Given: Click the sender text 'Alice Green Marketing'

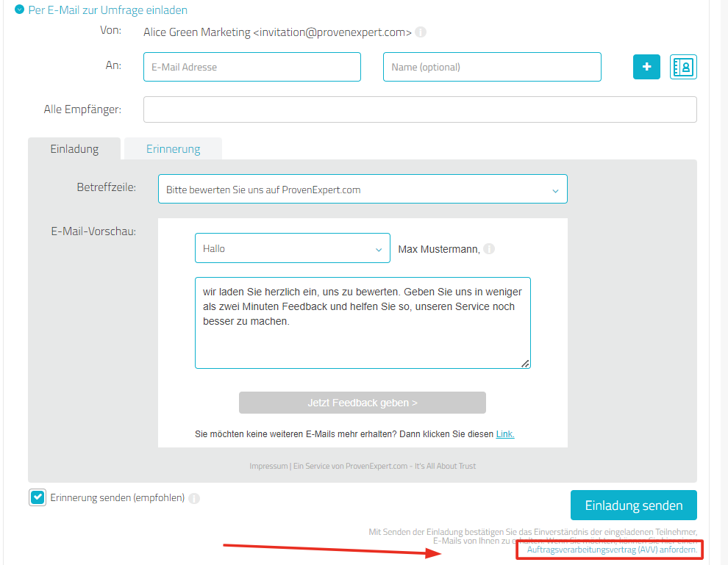Looking at the screenshot, I should pyautogui.click(x=197, y=32).
